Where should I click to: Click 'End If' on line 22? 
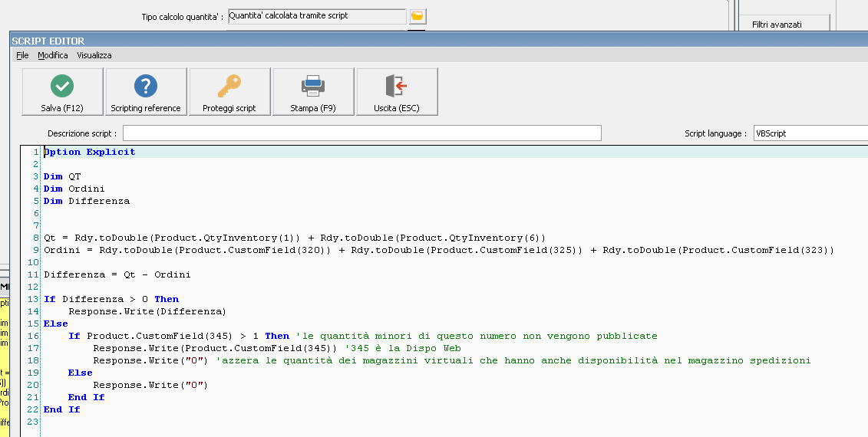[x=62, y=409]
